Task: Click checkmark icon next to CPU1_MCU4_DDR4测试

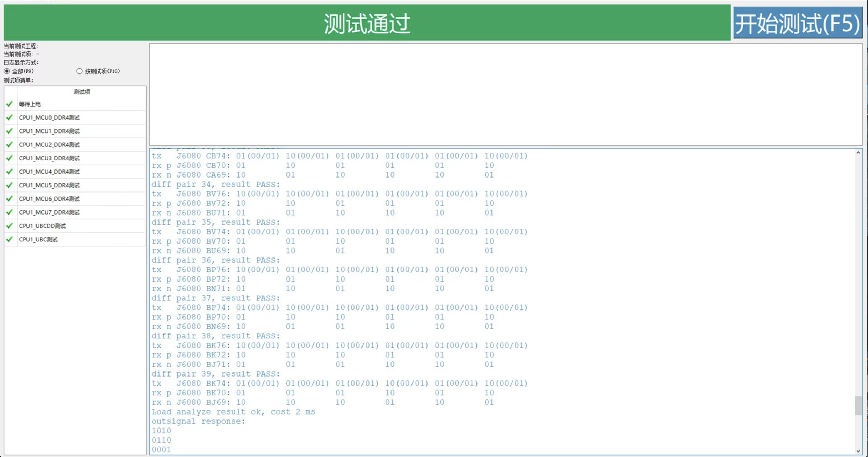Action: (10, 172)
